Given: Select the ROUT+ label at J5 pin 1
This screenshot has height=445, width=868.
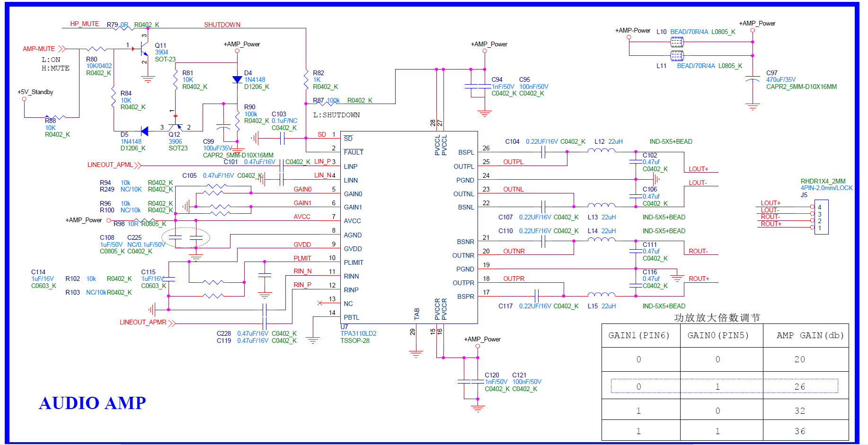Looking at the screenshot, I should (771, 224).
